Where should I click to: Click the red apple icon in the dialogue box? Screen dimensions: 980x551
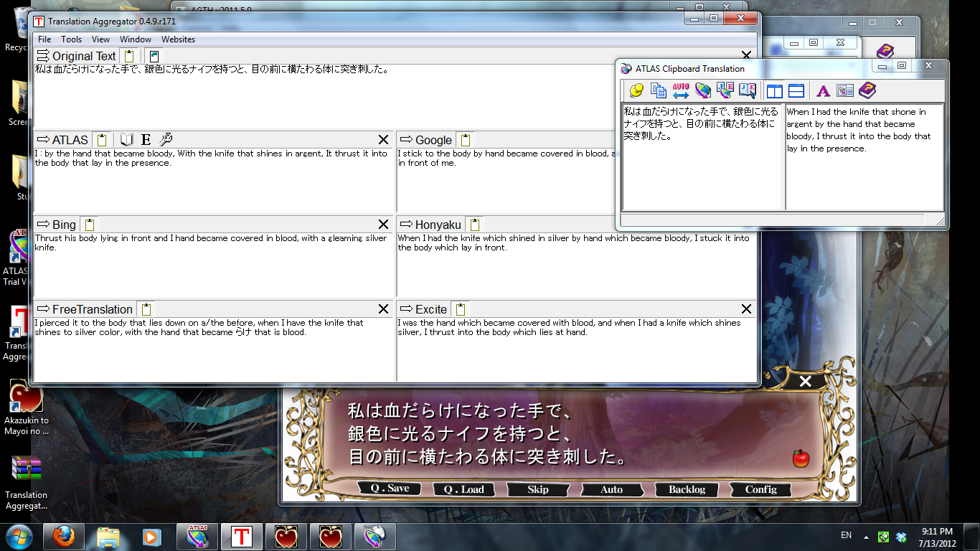[x=801, y=458]
